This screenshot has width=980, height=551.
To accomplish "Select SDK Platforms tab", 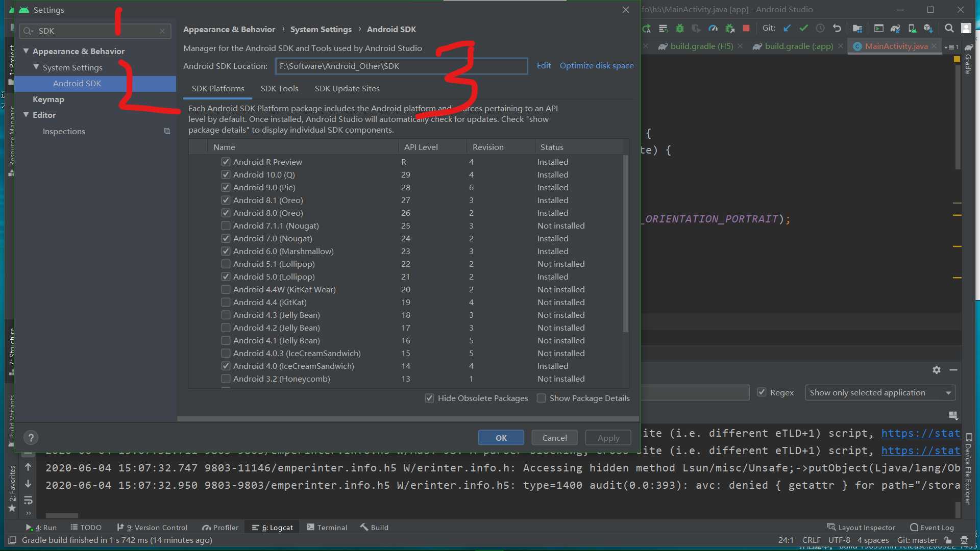I will 218,88.
